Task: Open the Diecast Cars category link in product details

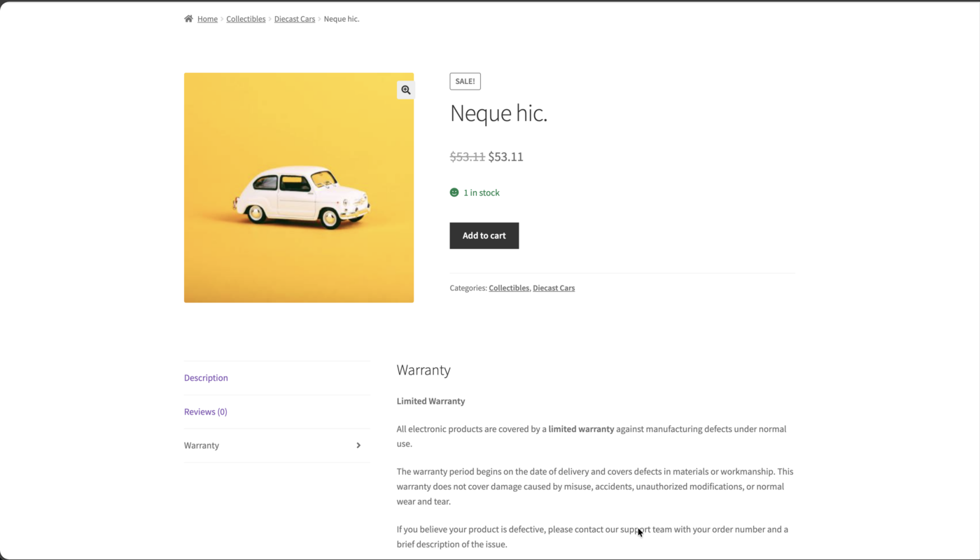Action: point(554,288)
